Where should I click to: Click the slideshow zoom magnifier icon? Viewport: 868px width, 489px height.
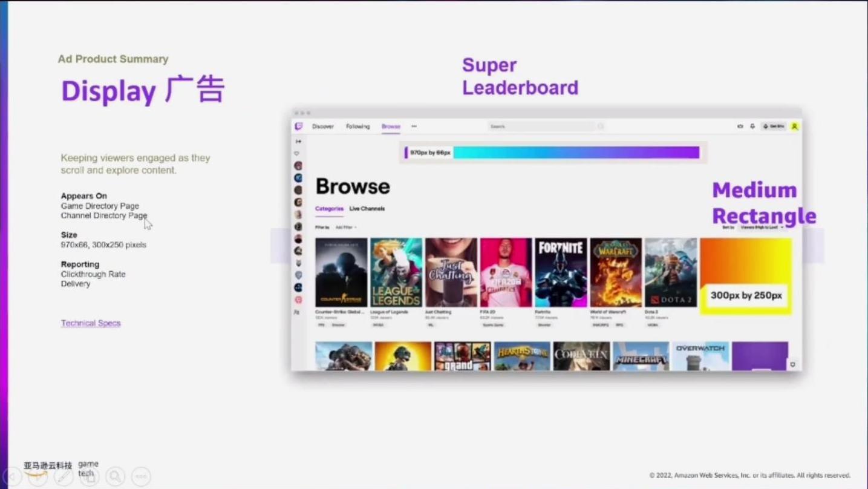(x=115, y=477)
